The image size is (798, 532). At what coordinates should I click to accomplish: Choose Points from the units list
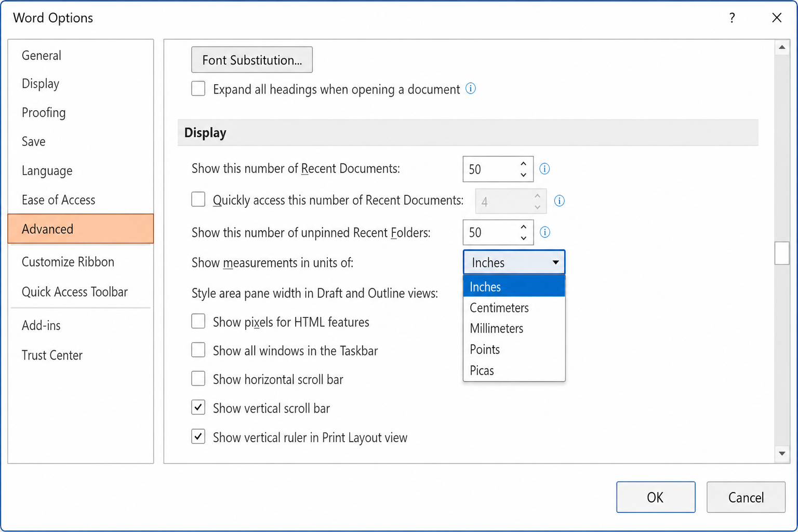point(514,349)
